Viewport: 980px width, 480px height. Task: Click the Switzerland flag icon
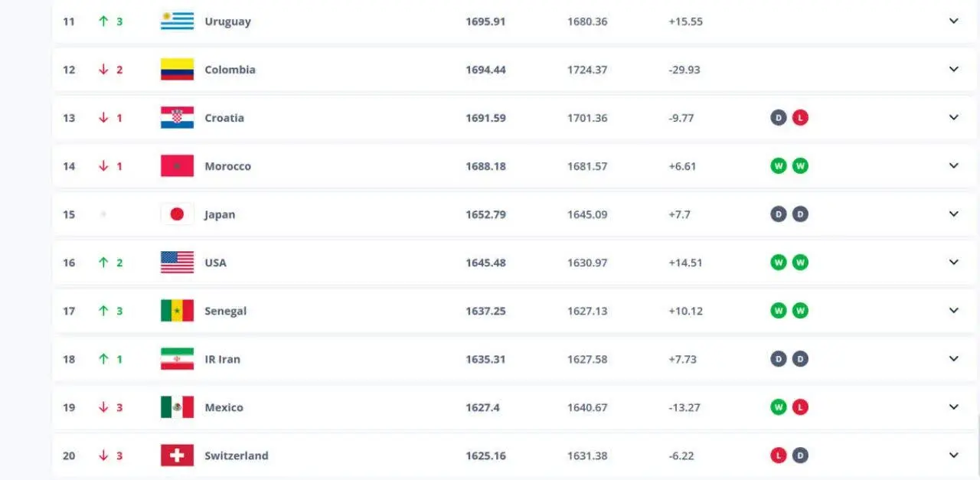click(x=177, y=456)
